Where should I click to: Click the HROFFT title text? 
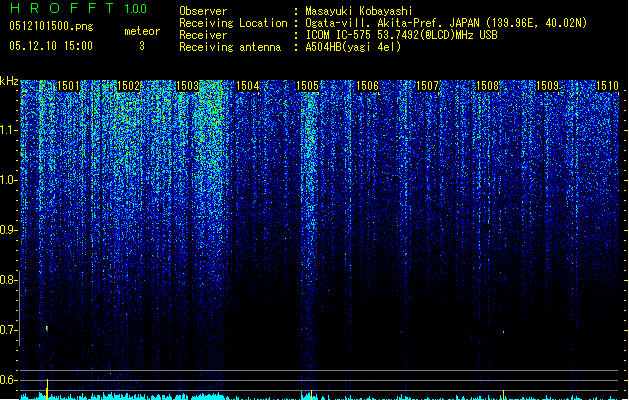[63, 8]
